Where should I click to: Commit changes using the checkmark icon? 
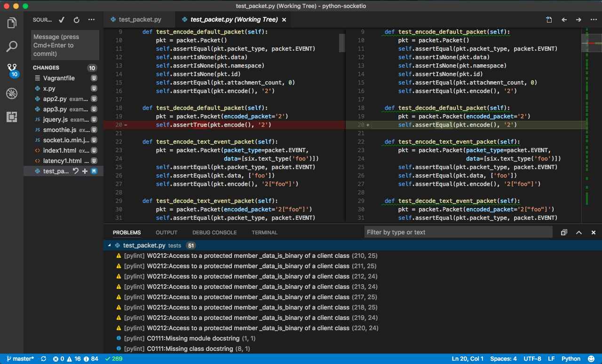coord(61,20)
